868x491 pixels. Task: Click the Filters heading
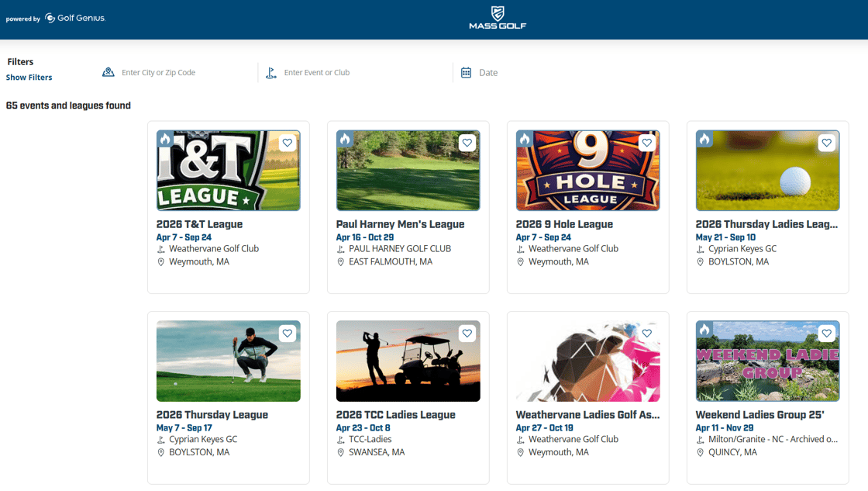[20, 62]
